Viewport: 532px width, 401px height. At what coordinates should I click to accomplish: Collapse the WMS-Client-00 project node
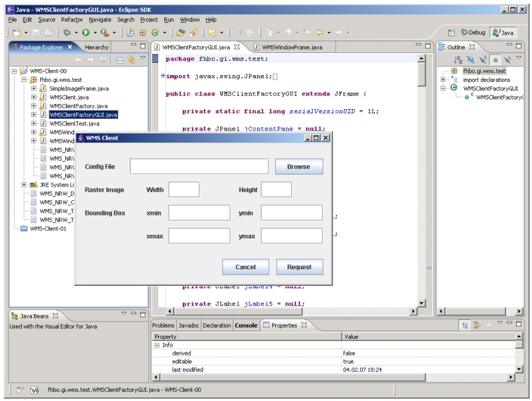[14, 71]
